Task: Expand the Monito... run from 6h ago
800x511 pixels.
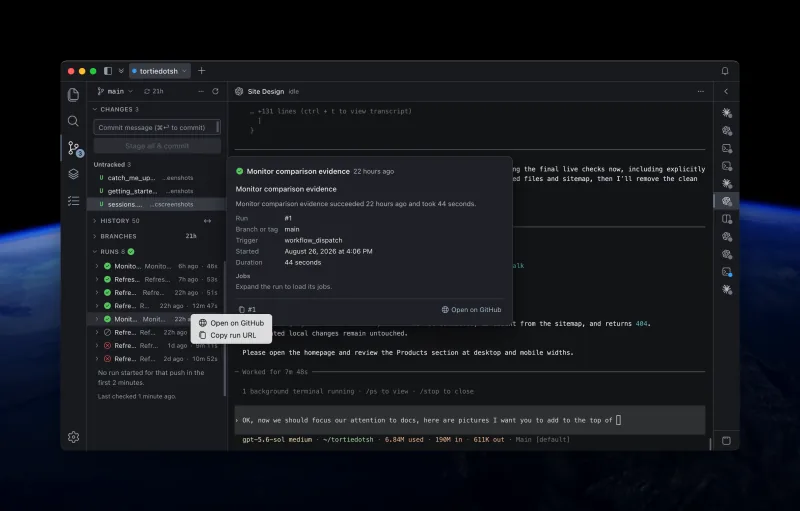Action: pyautogui.click(x=96, y=266)
